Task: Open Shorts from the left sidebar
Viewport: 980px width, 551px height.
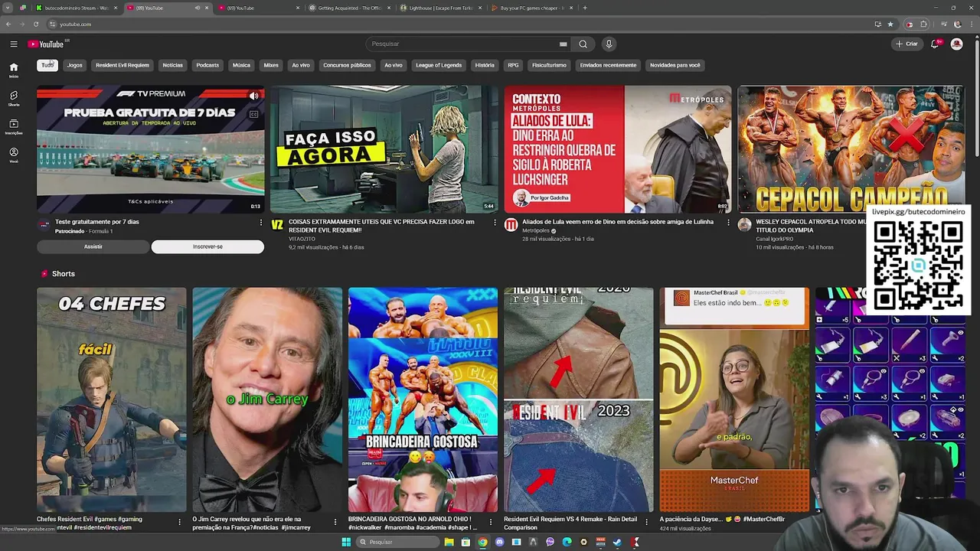Action: [14, 99]
